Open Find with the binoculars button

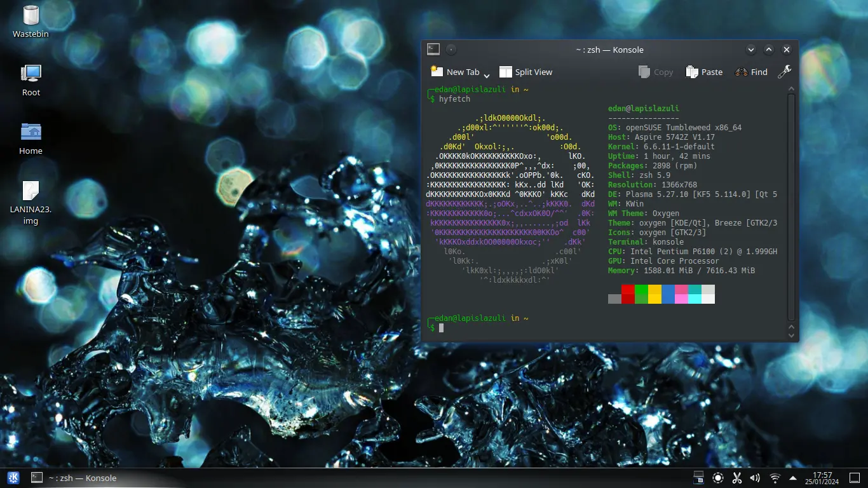tap(751, 72)
